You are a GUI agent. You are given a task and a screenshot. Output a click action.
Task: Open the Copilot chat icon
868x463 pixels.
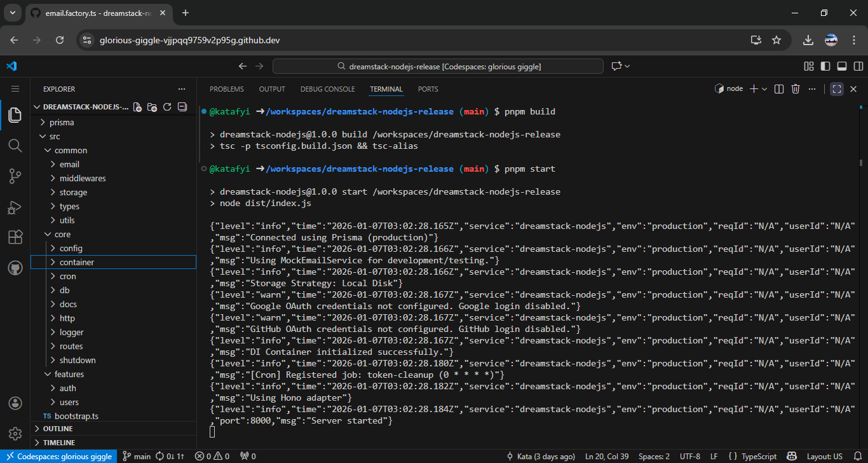point(616,66)
